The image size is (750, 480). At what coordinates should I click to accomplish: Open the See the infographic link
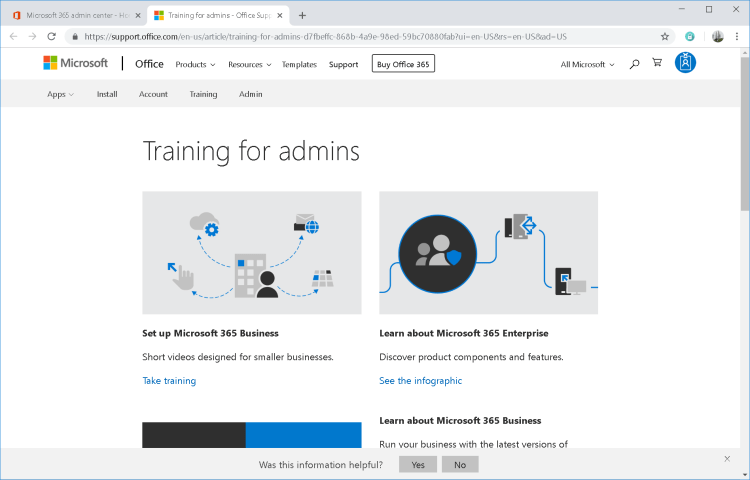[420, 381]
